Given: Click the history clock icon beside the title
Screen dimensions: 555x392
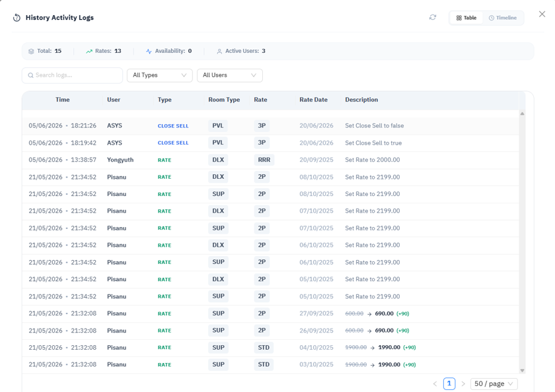Looking at the screenshot, I should (x=17, y=18).
